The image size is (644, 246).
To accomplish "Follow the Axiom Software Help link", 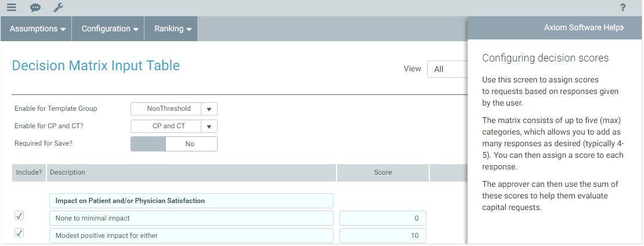I will (583, 27).
